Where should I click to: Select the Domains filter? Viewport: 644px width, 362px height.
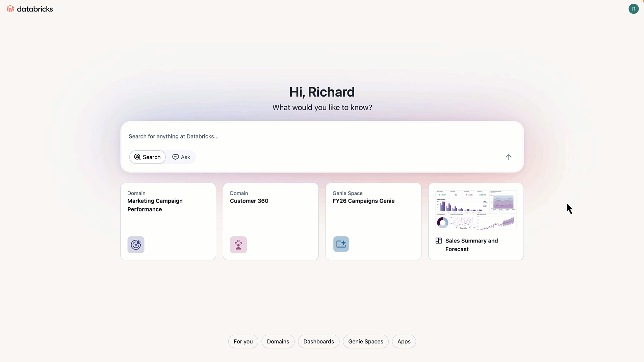[278, 341]
